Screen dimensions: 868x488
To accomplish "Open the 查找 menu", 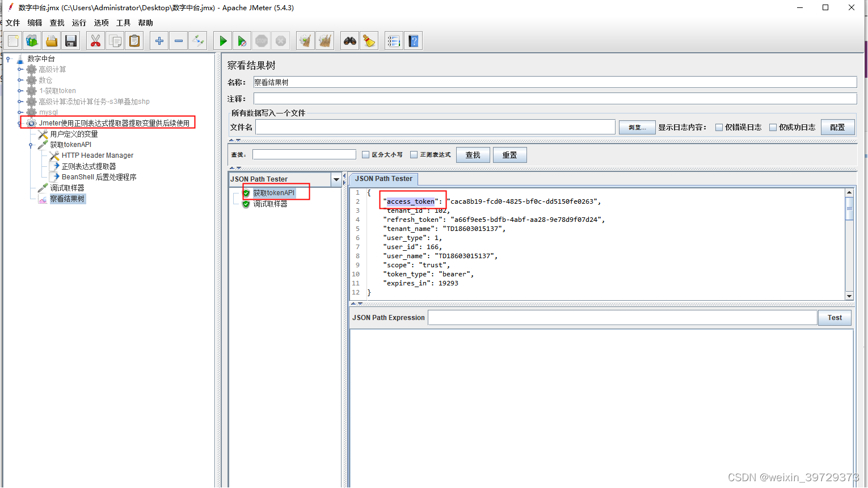I will pos(57,23).
